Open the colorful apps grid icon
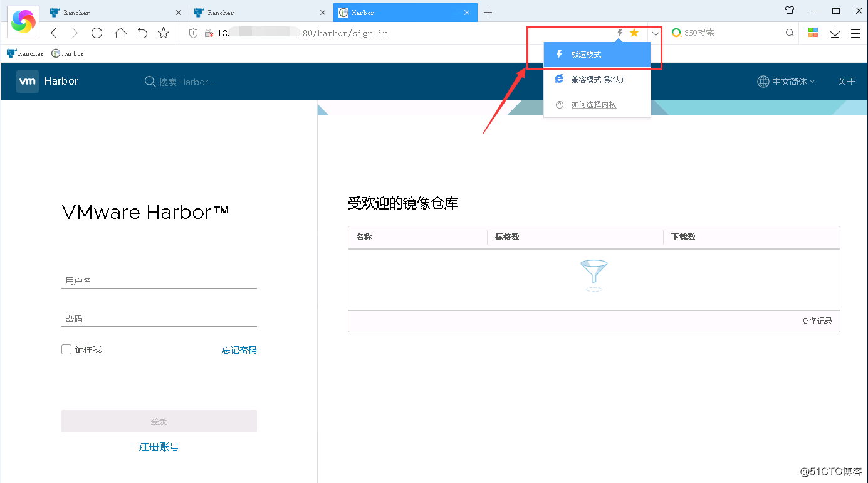The width and height of the screenshot is (868, 483). tap(813, 33)
